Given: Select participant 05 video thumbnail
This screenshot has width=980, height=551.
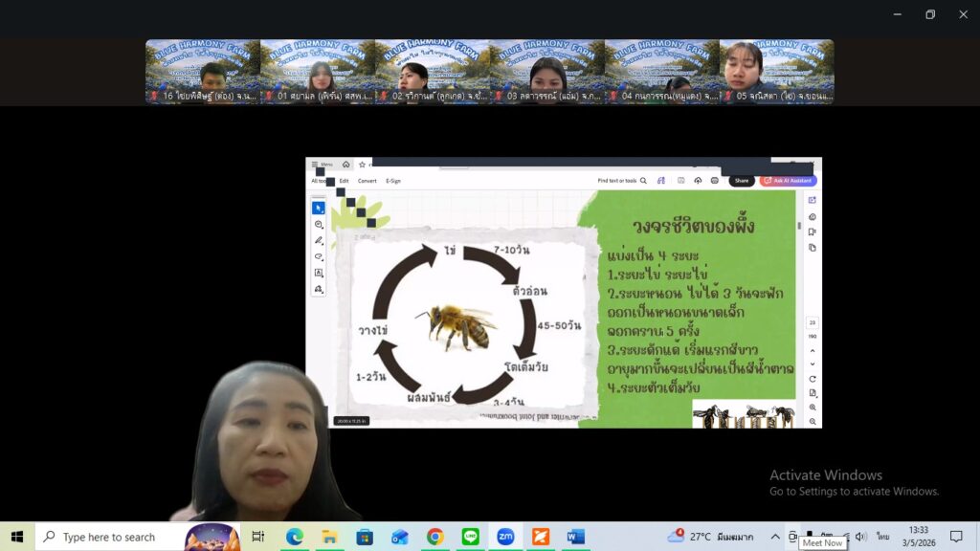Looking at the screenshot, I should coord(776,71).
